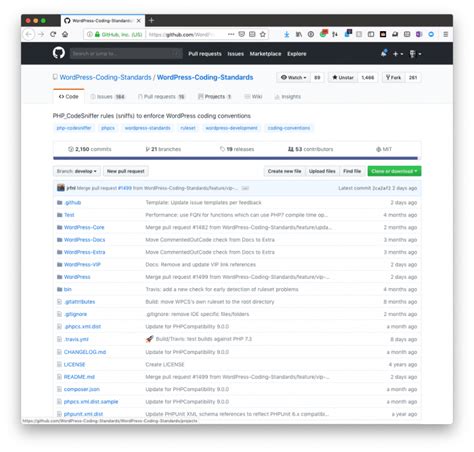
Task: Open the Pull requests repository tab
Action: (x=161, y=97)
